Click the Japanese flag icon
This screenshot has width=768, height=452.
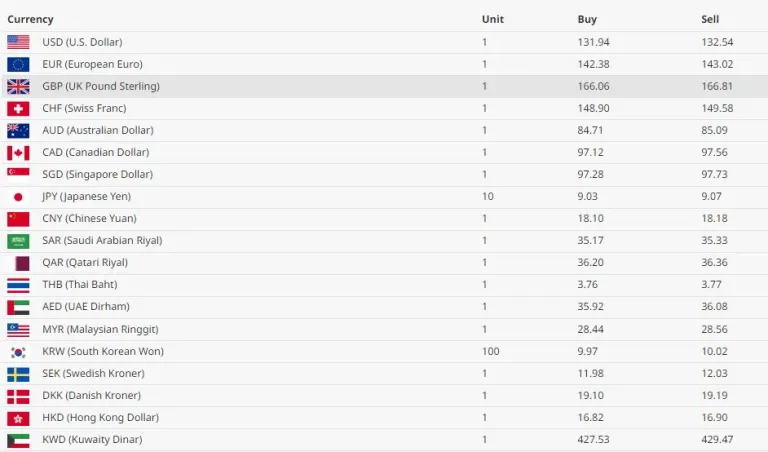click(x=18, y=197)
